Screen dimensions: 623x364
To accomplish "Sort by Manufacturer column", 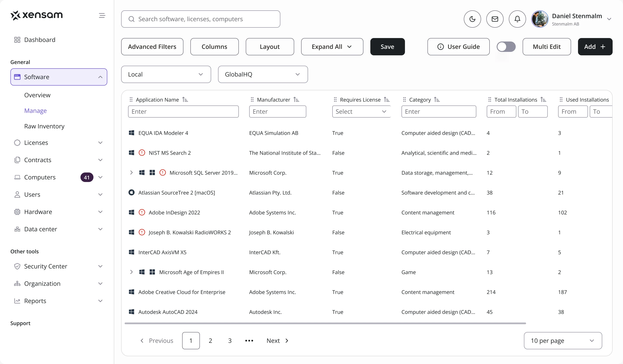I will coord(296,99).
